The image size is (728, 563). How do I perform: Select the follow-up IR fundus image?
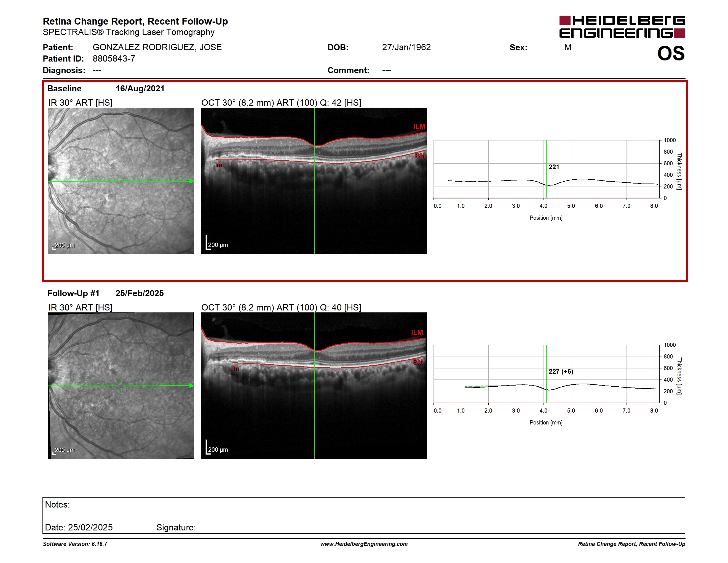121,386
